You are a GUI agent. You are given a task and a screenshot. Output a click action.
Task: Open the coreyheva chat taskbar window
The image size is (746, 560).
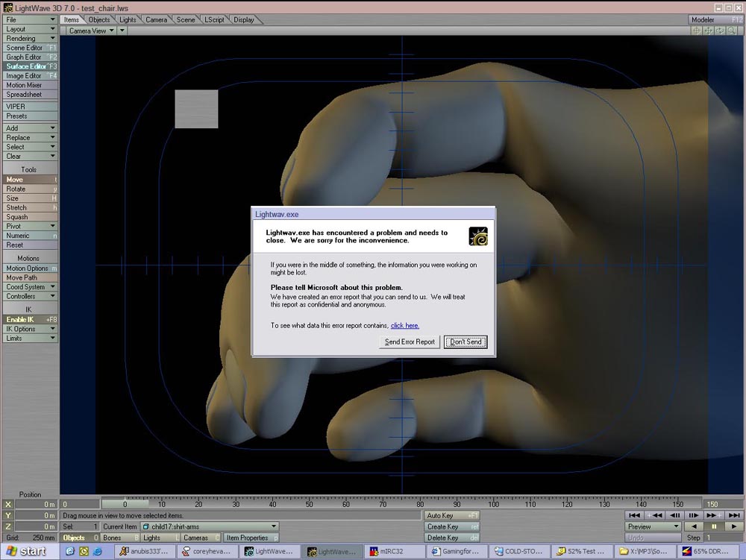point(207,552)
